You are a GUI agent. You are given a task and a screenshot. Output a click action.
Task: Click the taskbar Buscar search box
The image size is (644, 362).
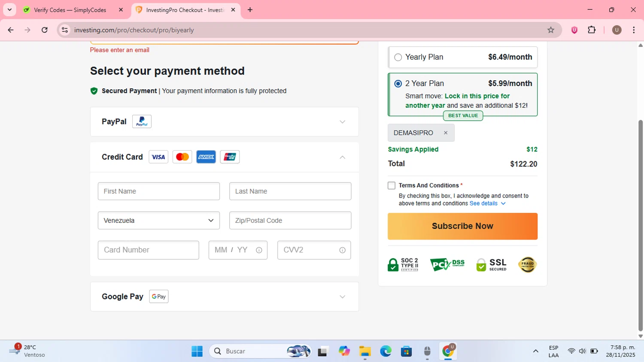[260, 351]
